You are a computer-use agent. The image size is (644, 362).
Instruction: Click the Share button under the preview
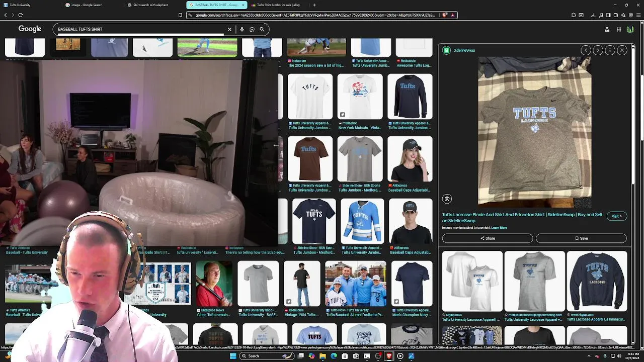pyautogui.click(x=487, y=238)
